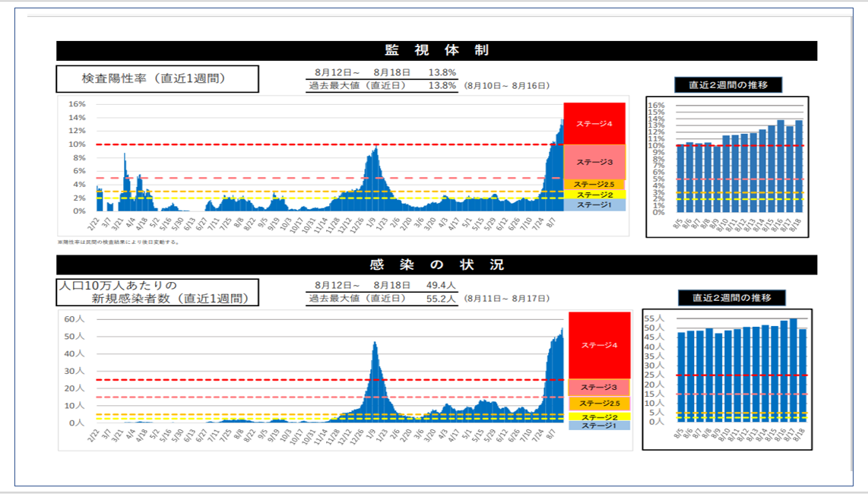868x494 pixels.
Task: Click the yellow ステージ2 block in infections chart
Action: pyautogui.click(x=599, y=416)
